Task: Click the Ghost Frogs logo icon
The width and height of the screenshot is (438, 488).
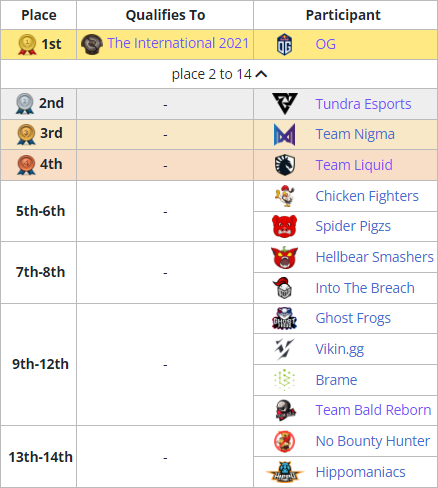Action: 284,318
